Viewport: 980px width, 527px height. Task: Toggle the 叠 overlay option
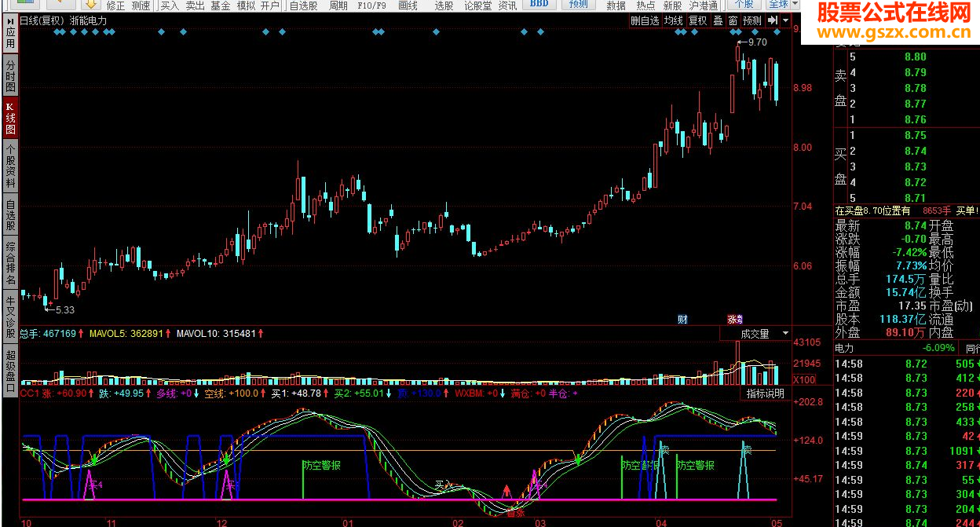point(718,21)
